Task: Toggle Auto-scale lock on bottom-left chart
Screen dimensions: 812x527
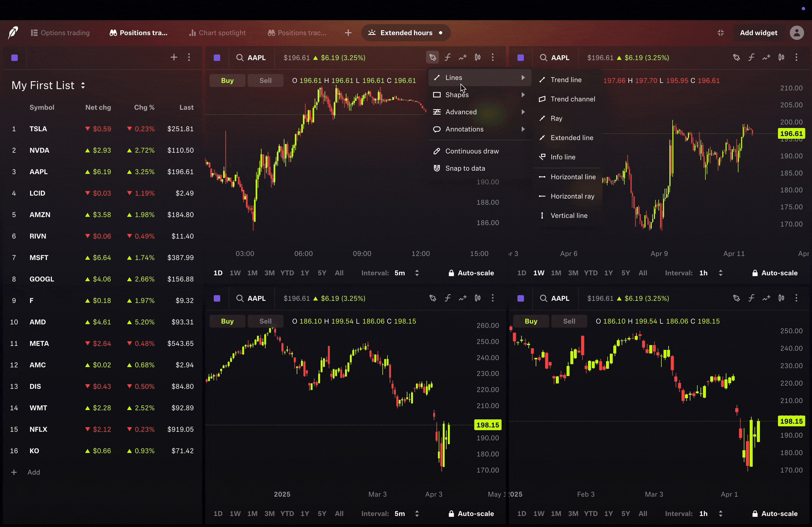Action: click(x=471, y=514)
